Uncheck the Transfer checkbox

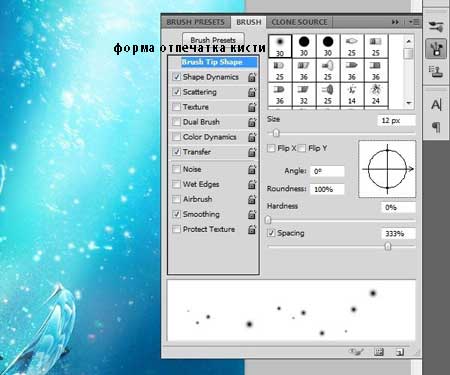[x=177, y=152]
